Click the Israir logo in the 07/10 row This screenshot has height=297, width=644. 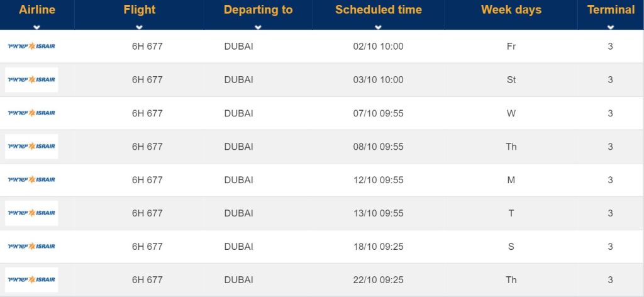point(31,113)
